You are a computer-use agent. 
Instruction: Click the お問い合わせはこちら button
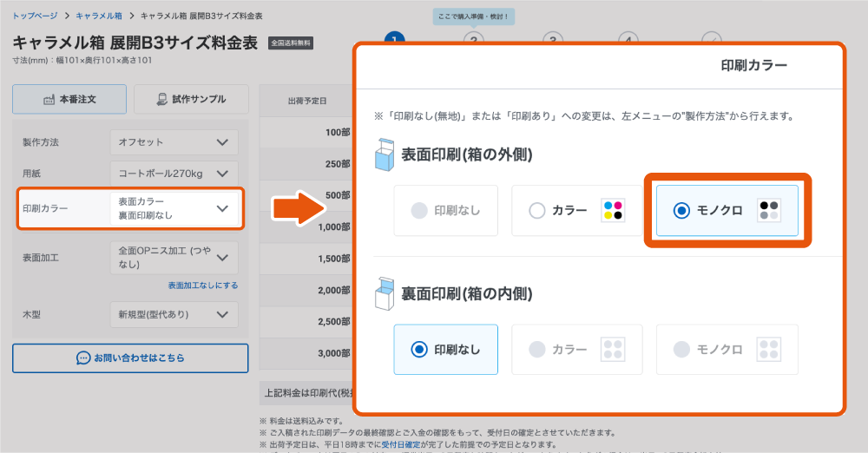(x=130, y=358)
